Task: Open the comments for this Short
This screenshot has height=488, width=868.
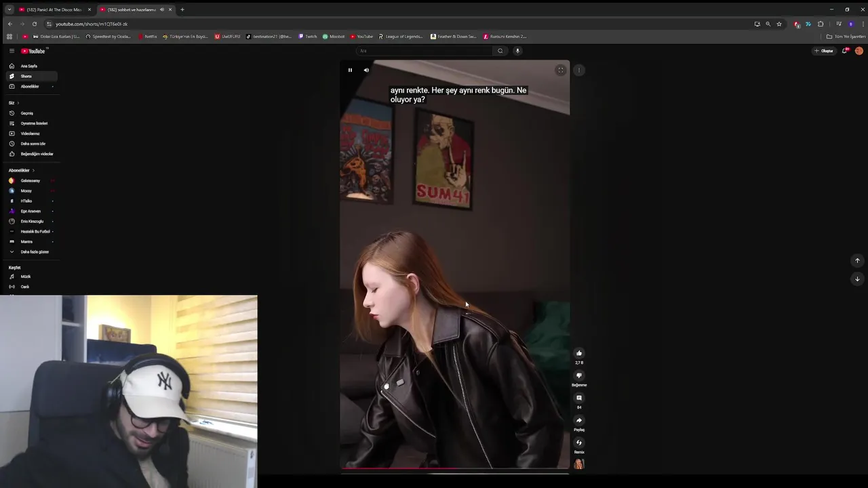Action: click(x=579, y=398)
